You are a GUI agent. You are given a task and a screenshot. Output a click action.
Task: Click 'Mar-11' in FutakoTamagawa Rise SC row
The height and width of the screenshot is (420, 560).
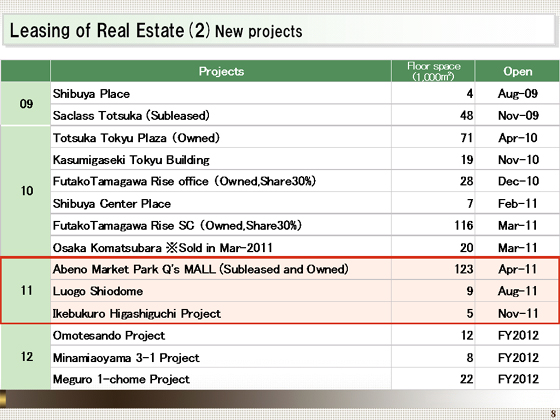(518, 225)
